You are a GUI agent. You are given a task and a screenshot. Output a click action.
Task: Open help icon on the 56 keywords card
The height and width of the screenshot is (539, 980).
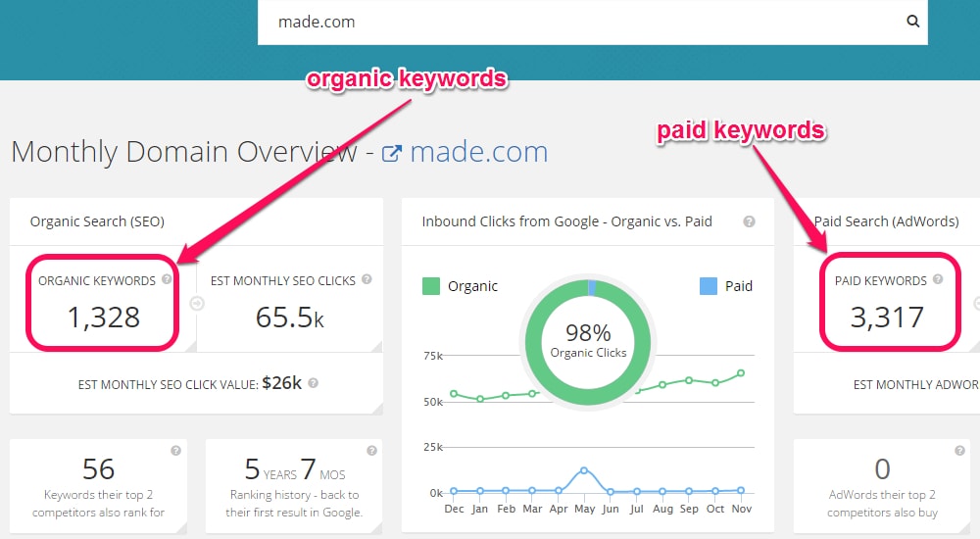pos(176,450)
